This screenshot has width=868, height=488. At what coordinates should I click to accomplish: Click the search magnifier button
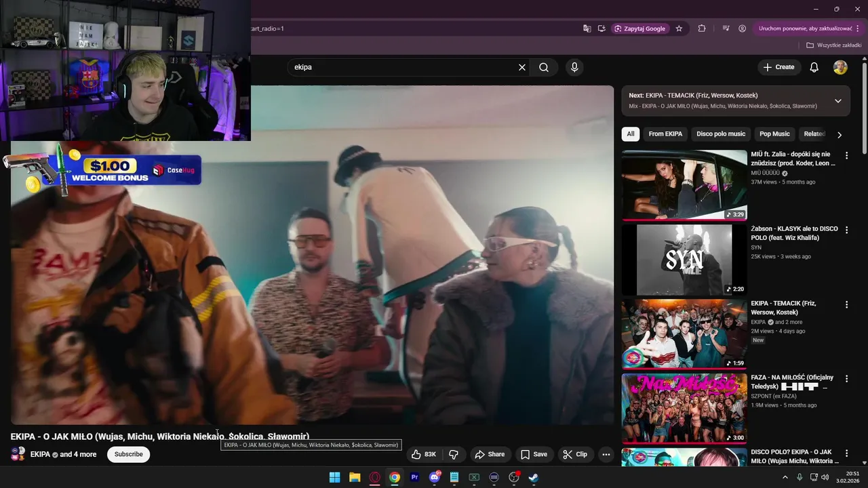[544, 67]
